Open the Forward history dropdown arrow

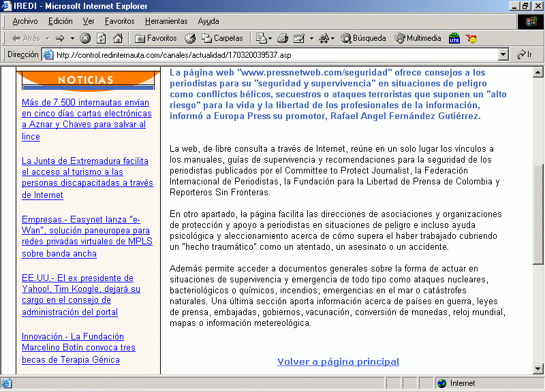click(x=72, y=38)
